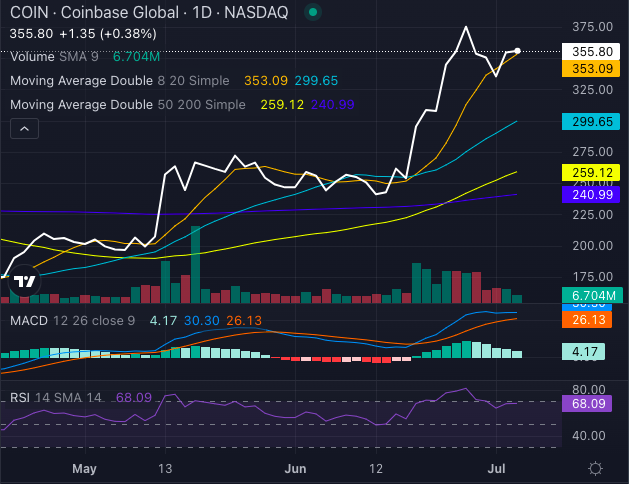Click the 375.00 price scale label

click(x=592, y=27)
